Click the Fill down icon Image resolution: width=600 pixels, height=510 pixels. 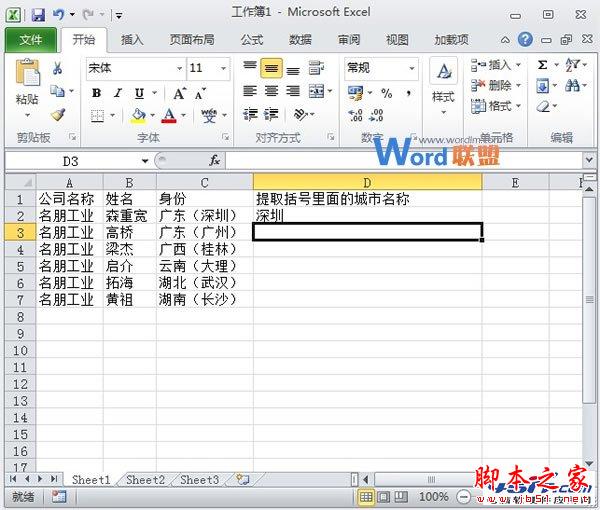click(542, 86)
